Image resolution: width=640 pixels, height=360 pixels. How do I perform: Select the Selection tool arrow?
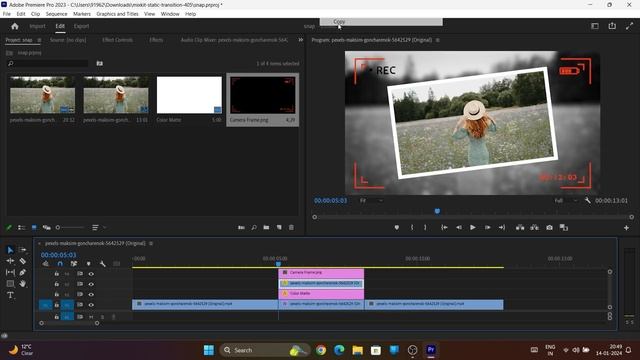pyautogui.click(x=10, y=250)
